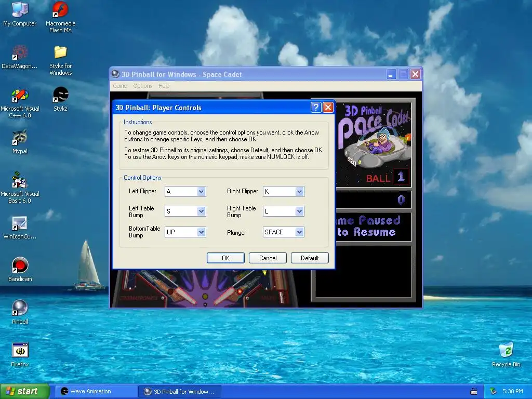The image size is (532, 399).
Task: Click the 5:30 PM system clock
Action: 513,391
